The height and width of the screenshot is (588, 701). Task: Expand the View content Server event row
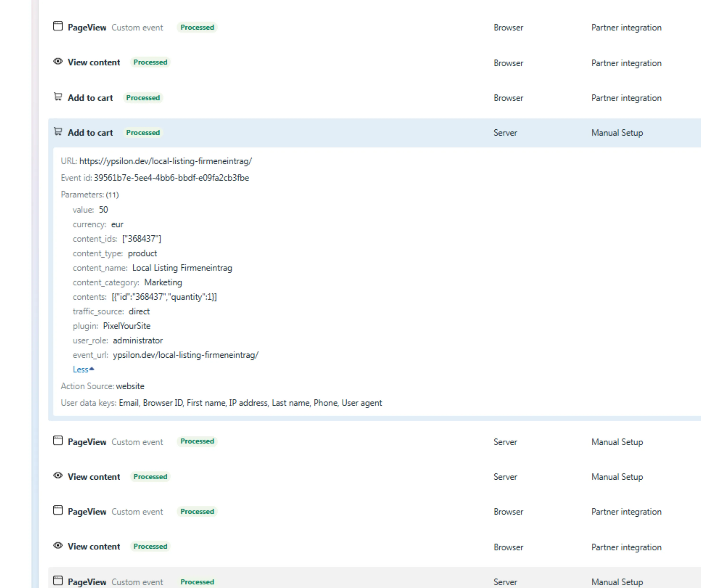(x=375, y=477)
